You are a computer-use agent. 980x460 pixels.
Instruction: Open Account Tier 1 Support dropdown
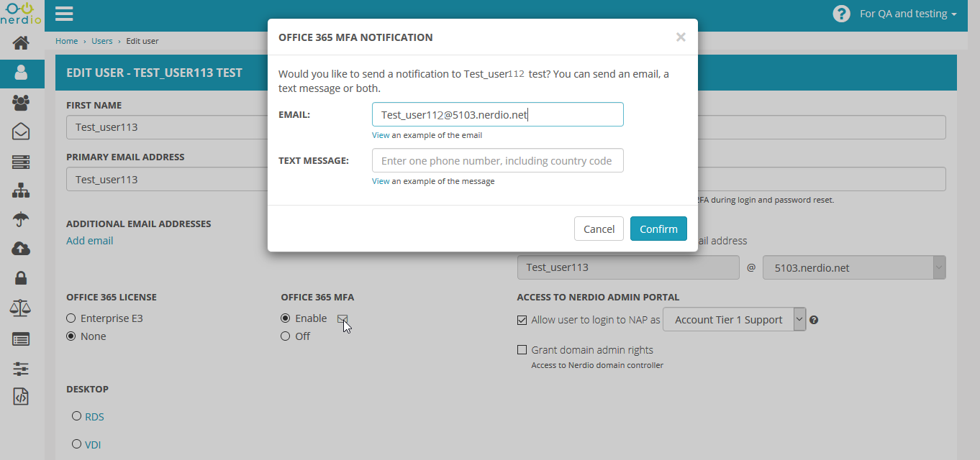coord(734,320)
